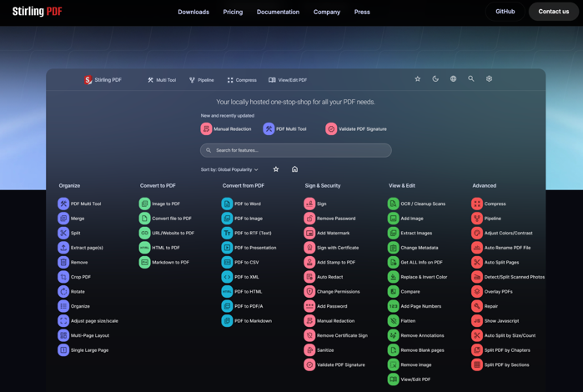Open the OCR / Cleanup Scans icon

[394, 204]
